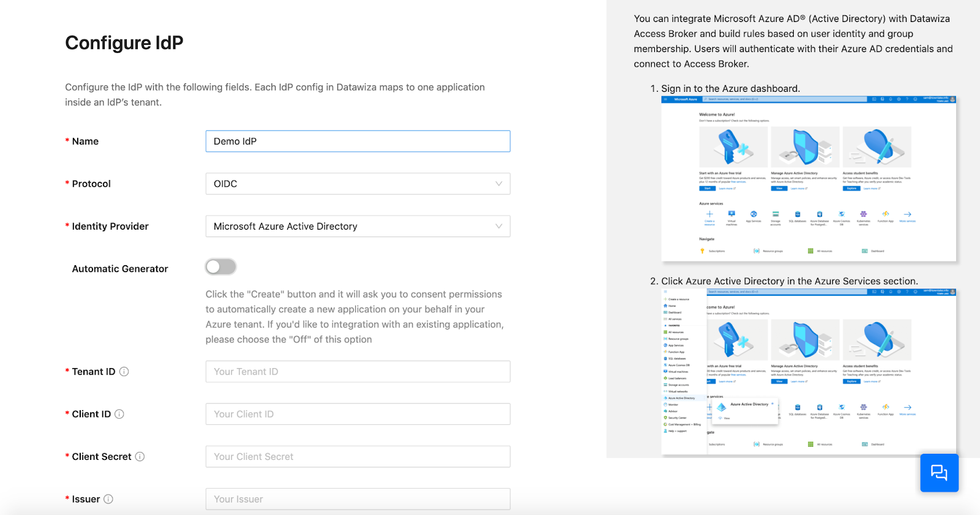The image size is (980, 515).
Task: Click the Azure dashboard sign-in screenshot
Action: tap(809, 179)
